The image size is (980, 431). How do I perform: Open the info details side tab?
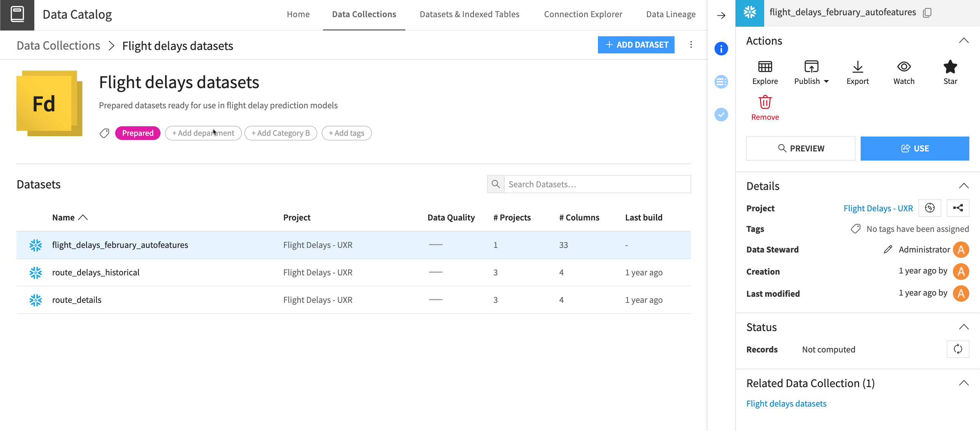(x=721, y=49)
